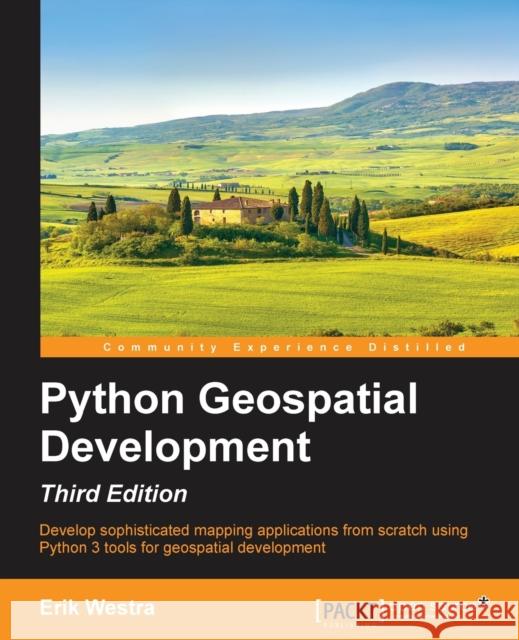
Task: Click the "Community Experience Distilled" banner text
Action: (284, 348)
